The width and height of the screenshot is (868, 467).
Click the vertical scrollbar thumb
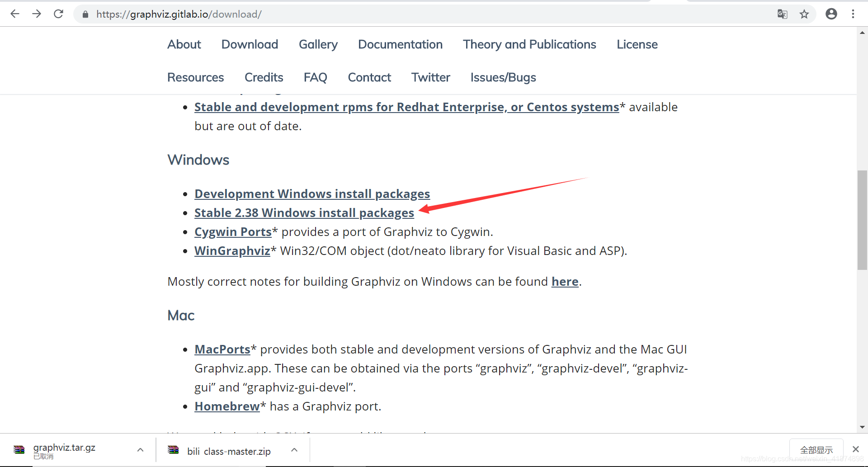click(862, 220)
